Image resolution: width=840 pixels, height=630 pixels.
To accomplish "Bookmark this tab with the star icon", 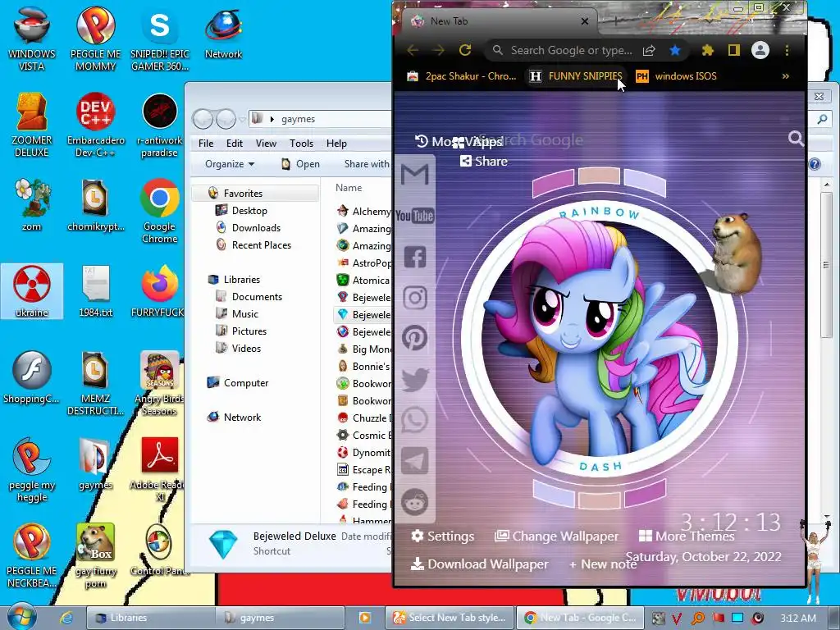I will [x=675, y=50].
